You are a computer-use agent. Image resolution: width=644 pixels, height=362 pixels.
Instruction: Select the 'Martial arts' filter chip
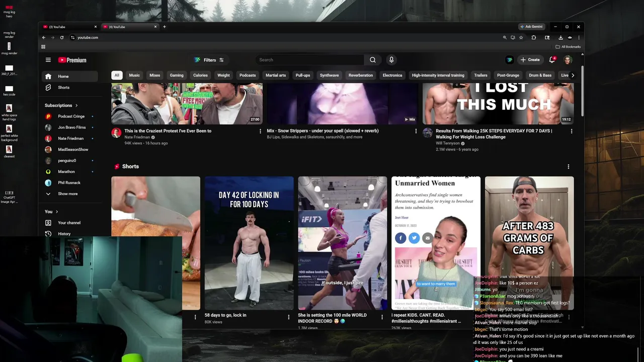(276, 75)
